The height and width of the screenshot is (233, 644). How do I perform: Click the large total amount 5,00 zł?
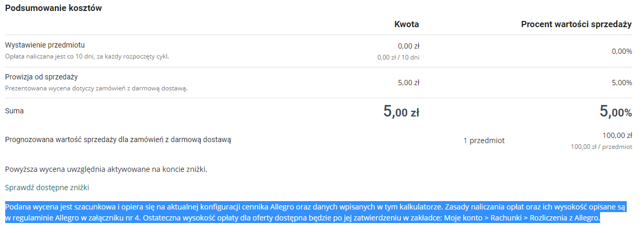coord(401,111)
